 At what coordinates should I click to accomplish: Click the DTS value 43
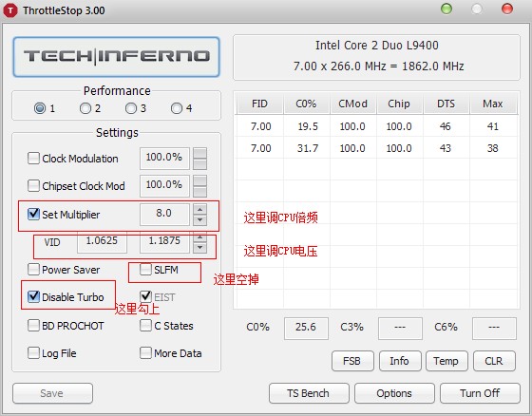click(x=446, y=148)
